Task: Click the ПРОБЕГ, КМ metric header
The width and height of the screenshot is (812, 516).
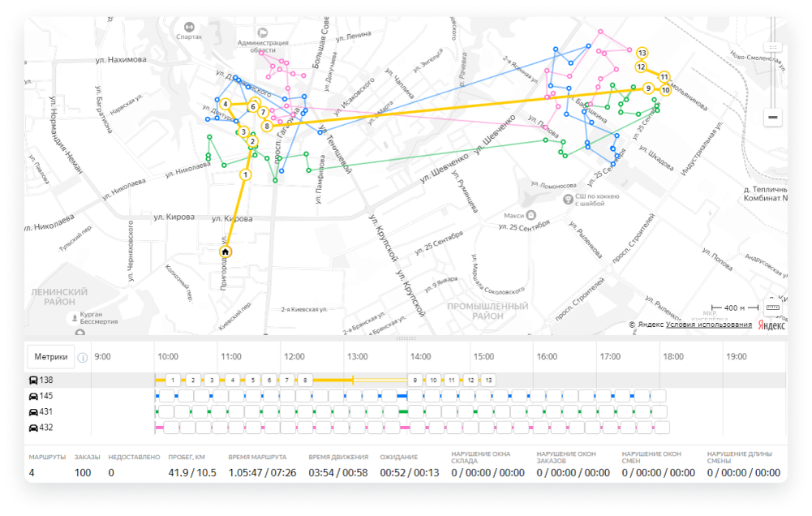Action: [x=187, y=458]
